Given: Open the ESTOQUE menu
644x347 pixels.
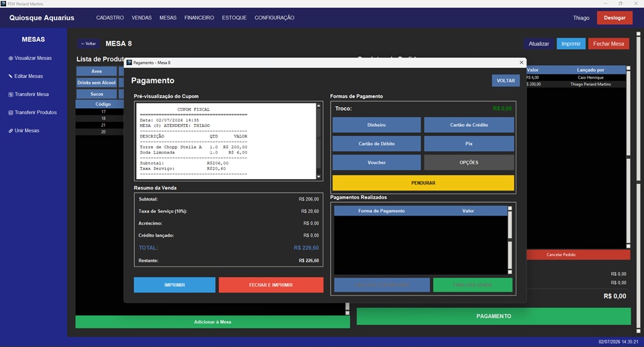Looking at the screenshot, I should point(234,17).
